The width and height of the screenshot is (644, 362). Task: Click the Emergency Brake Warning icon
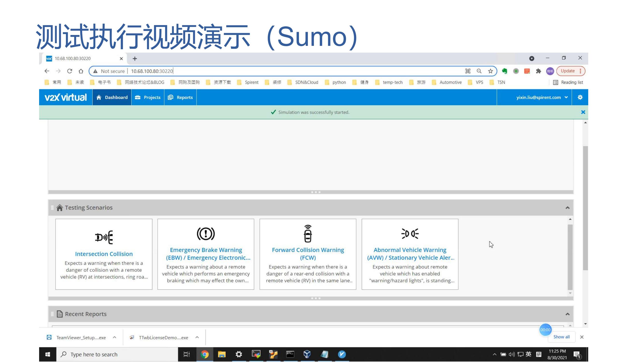click(x=205, y=234)
